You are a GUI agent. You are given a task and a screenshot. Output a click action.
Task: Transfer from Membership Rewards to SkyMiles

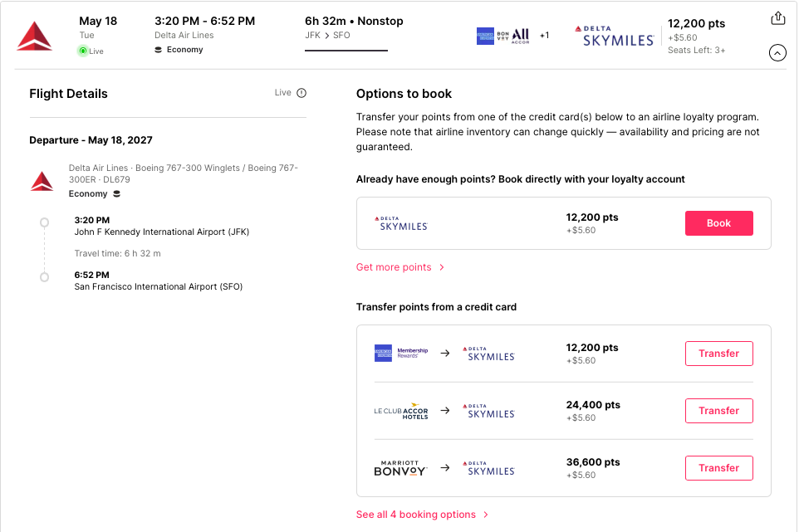point(718,354)
